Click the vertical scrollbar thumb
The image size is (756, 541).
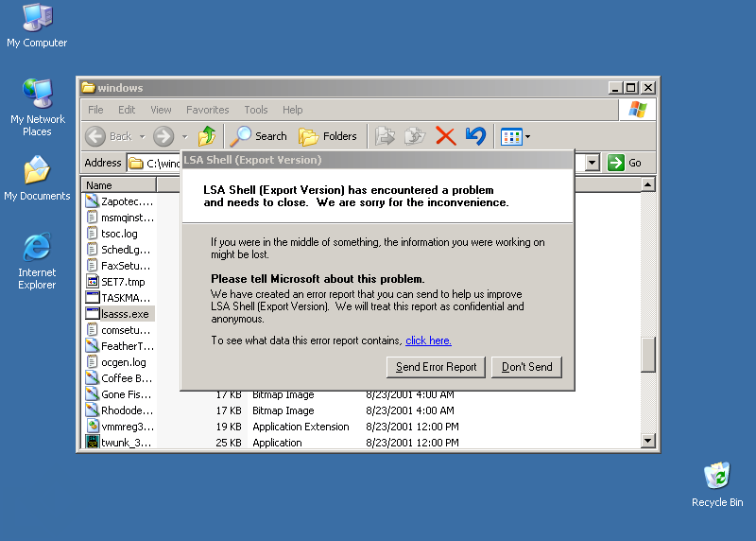click(648, 355)
